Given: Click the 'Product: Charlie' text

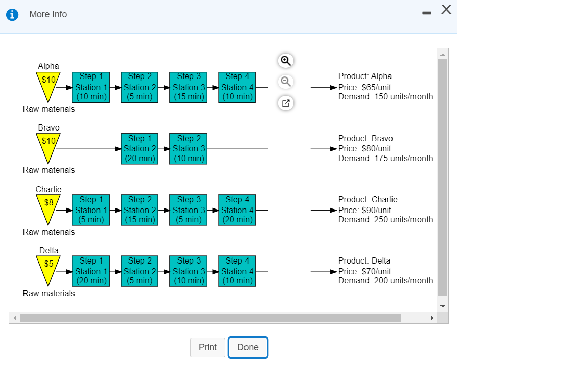Looking at the screenshot, I should point(368,199).
